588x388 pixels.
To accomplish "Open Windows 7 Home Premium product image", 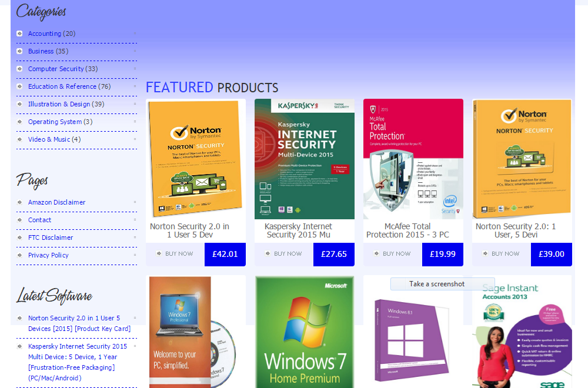I will [x=305, y=332].
